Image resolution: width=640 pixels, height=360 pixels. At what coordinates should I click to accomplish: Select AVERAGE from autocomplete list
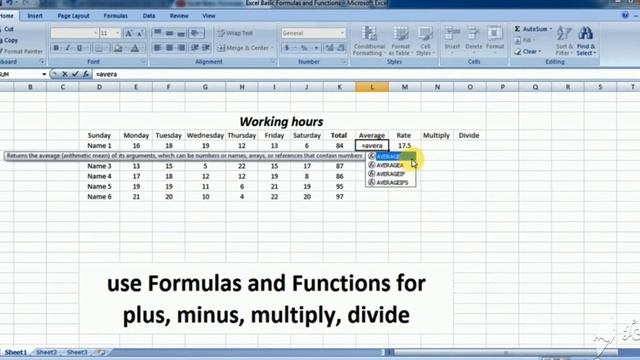(391, 156)
